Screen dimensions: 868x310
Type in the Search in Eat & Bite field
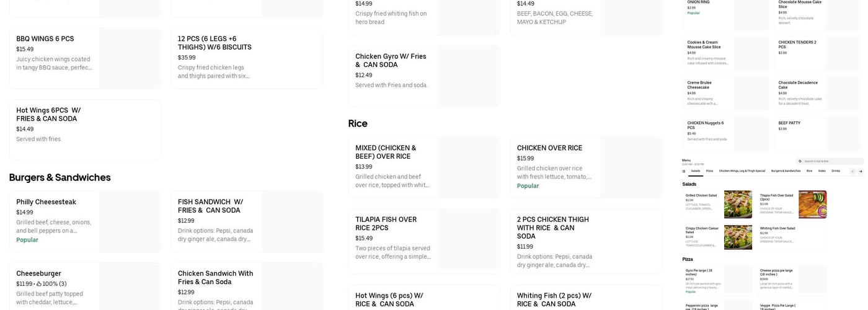tap(831, 161)
